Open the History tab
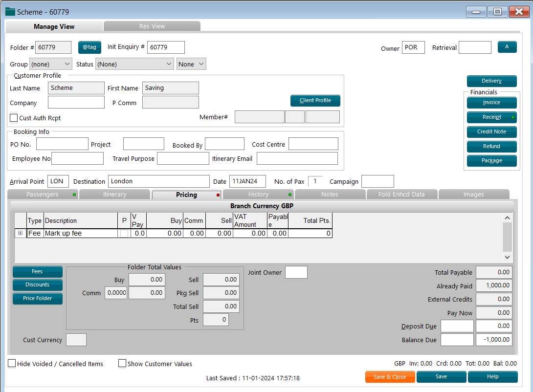This screenshot has width=533, height=392. (258, 195)
